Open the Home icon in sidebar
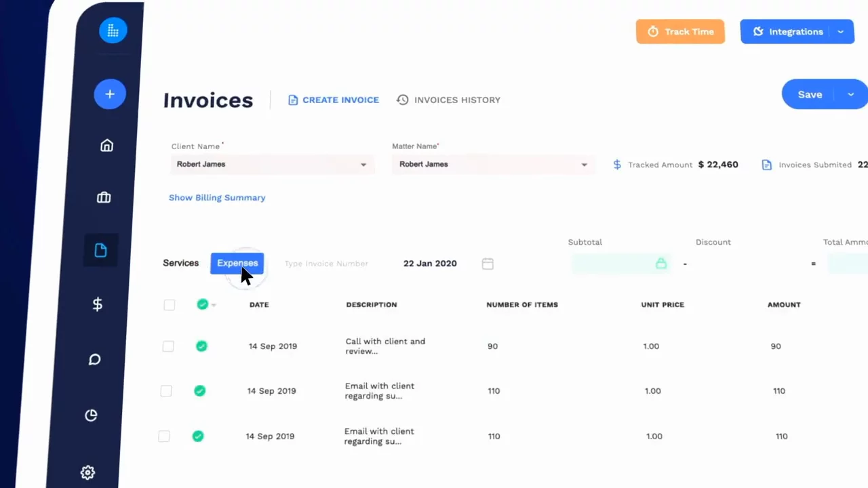 click(x=106, y=145)
